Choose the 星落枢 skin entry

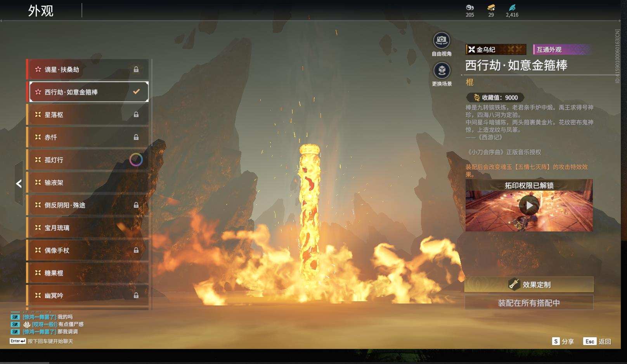click(x=87, y=115)
